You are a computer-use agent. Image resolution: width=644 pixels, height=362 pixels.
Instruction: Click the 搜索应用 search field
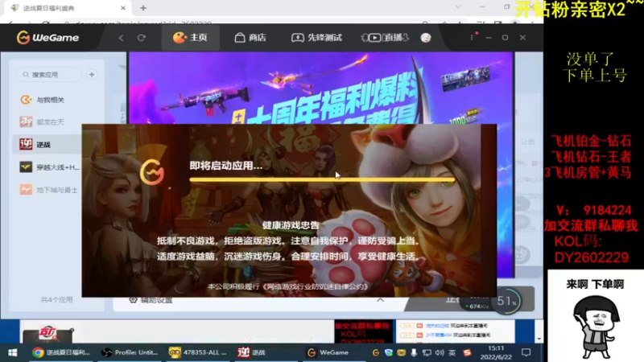pos(49,75)
